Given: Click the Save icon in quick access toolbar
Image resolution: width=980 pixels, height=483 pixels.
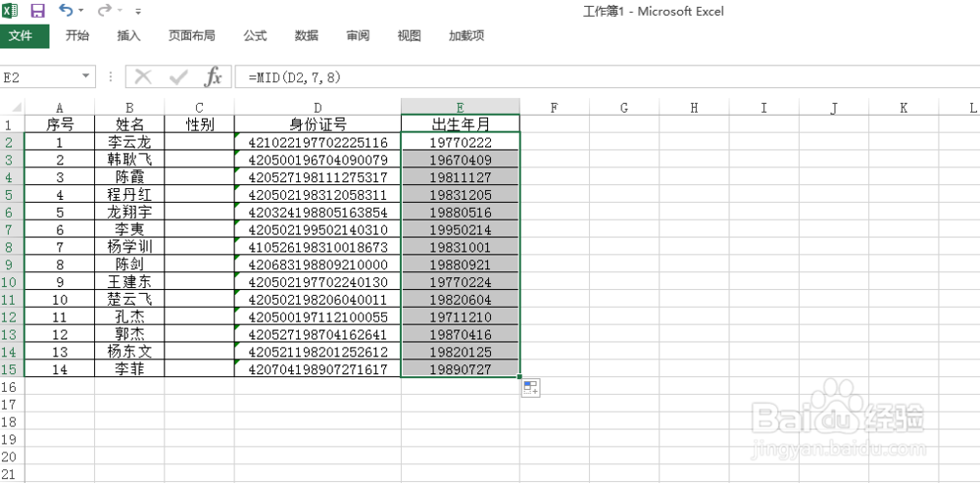Looking at the screenshot, I should point(37,10).
